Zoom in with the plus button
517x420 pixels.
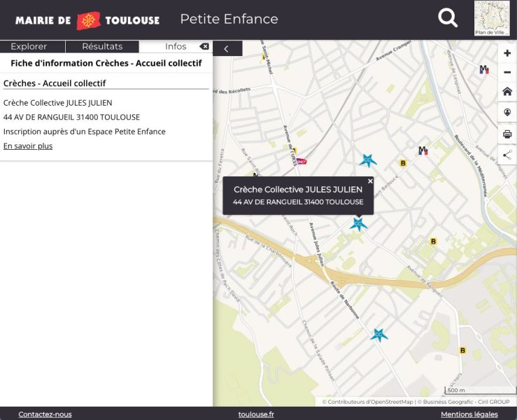[x=507, y=53]
